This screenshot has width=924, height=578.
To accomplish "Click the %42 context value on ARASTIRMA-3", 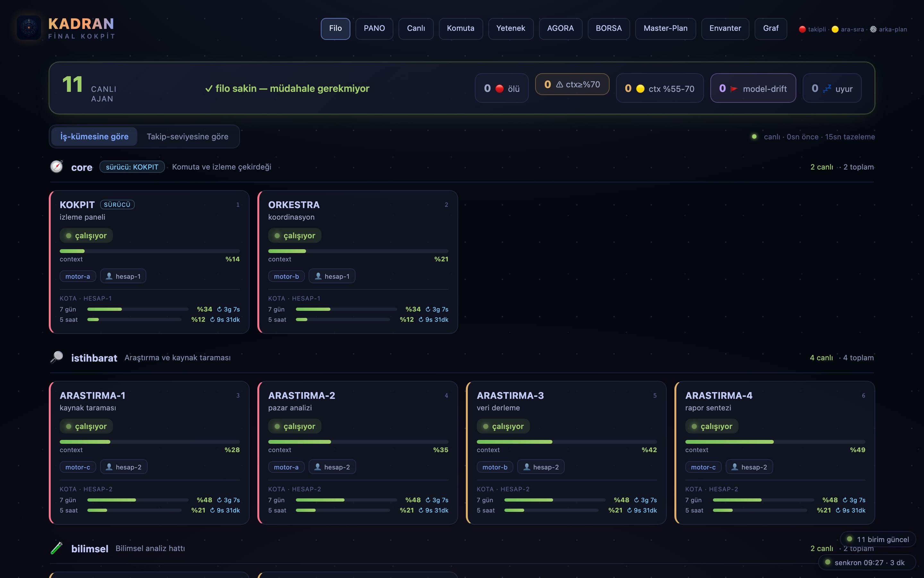I will tap(649, 450).
